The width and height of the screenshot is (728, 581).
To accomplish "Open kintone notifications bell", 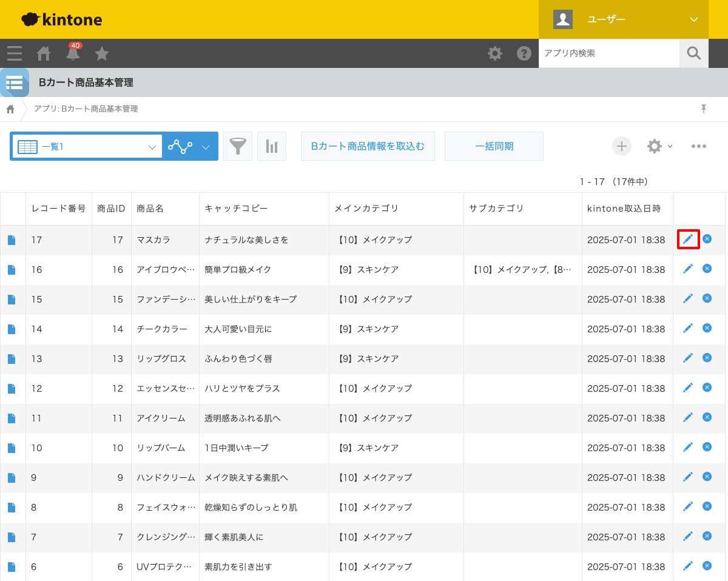I will tap(72, 53).
